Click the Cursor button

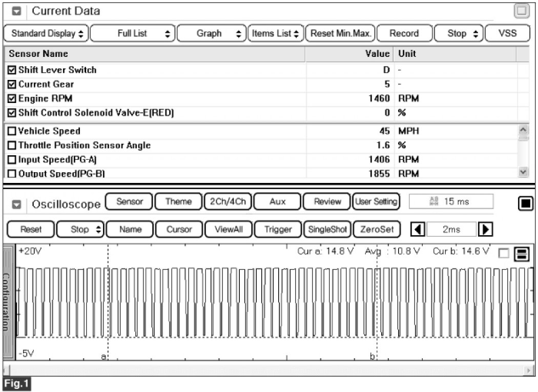[179, 229]
